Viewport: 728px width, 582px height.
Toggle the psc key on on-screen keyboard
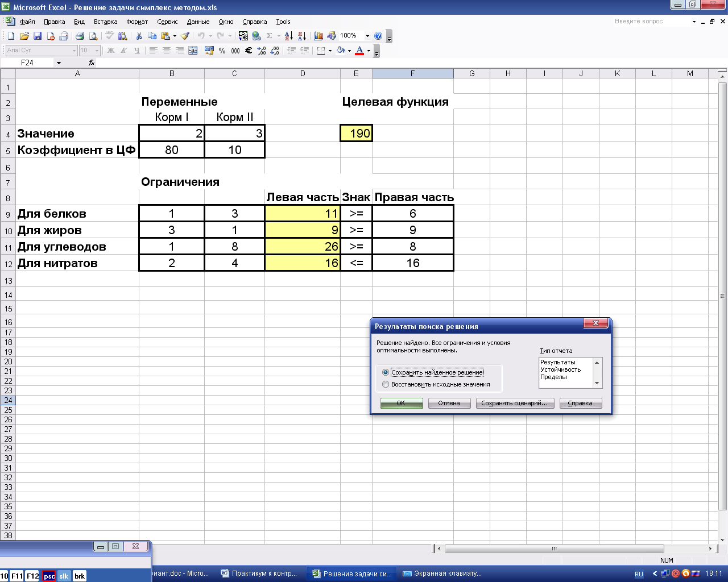pos(49,576)
